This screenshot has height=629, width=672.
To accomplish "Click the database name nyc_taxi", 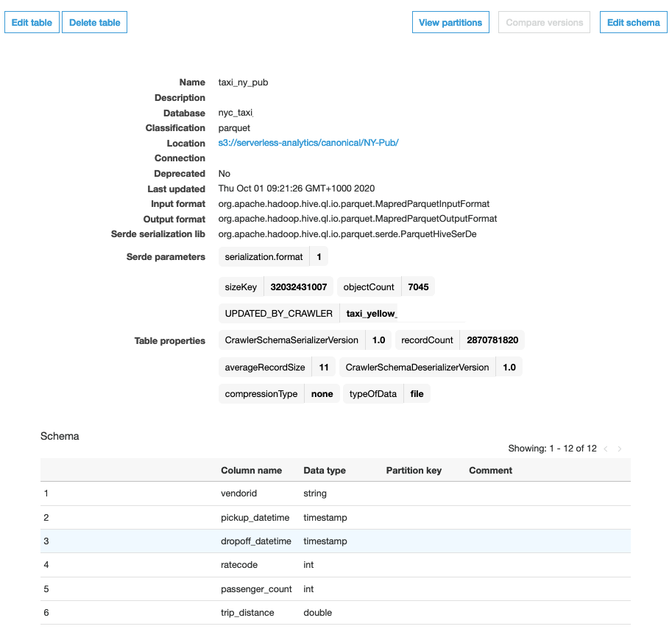I will [236, 113].
